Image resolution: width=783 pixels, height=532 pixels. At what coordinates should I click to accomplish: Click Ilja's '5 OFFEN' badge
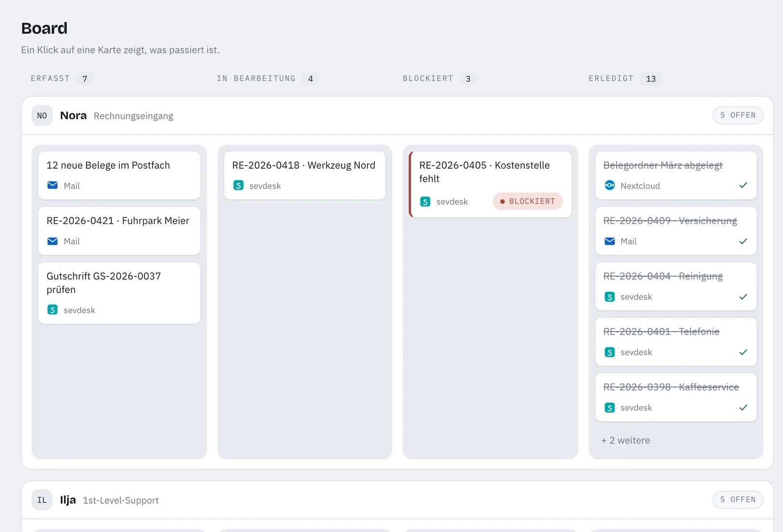click(737, 500)
